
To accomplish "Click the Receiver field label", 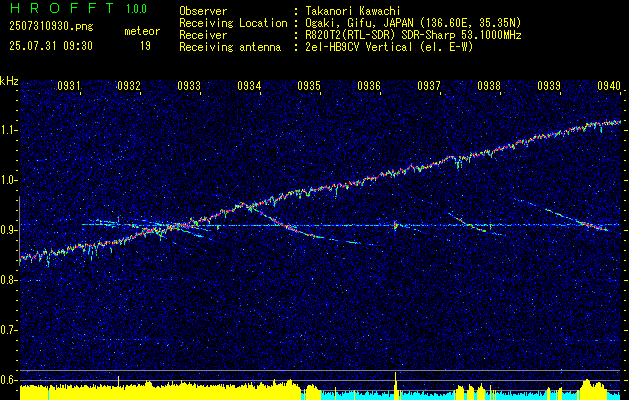I will 203,35.
